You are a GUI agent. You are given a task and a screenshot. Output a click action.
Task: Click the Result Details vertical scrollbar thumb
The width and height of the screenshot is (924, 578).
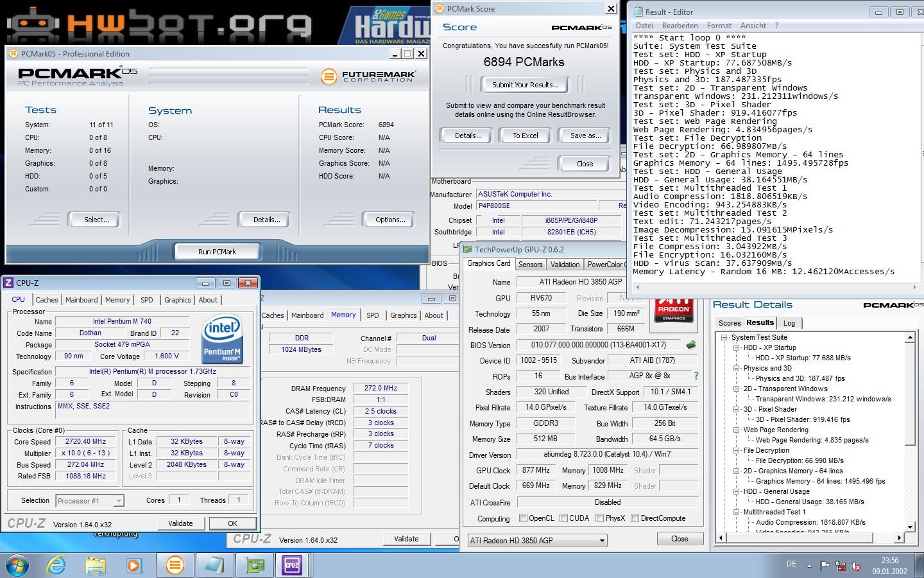[x=910, y=394]
